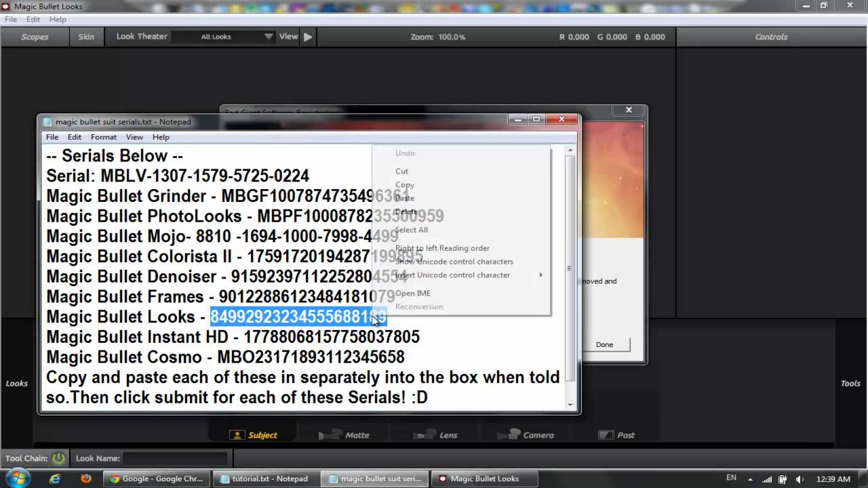Click the Magic Bullet Cosmo serial line

pyautogui.click(x=225, y=357)
